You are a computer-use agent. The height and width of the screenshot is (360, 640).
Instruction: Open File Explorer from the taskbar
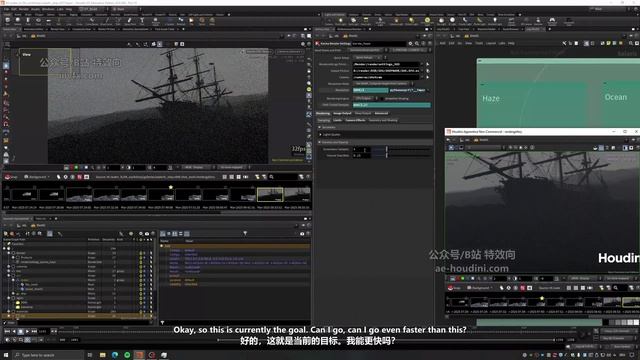pyautogui.click(x=102, y=355)
